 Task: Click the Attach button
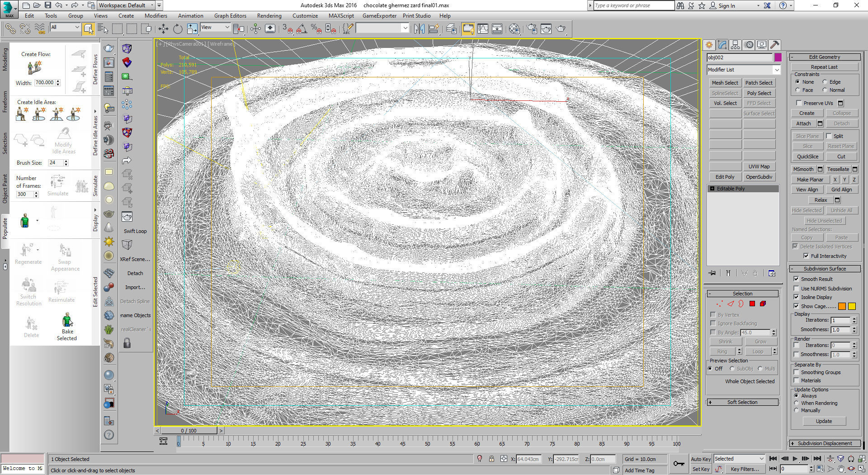803,123
